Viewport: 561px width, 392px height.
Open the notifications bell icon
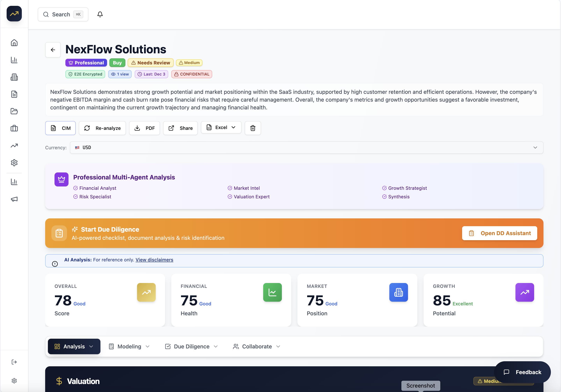tap(100, 14)
